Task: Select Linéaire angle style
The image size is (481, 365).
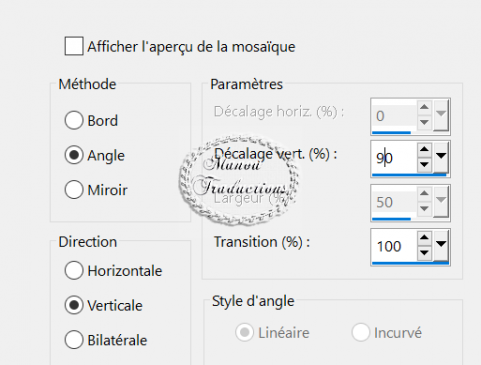Action: [244, 332]
